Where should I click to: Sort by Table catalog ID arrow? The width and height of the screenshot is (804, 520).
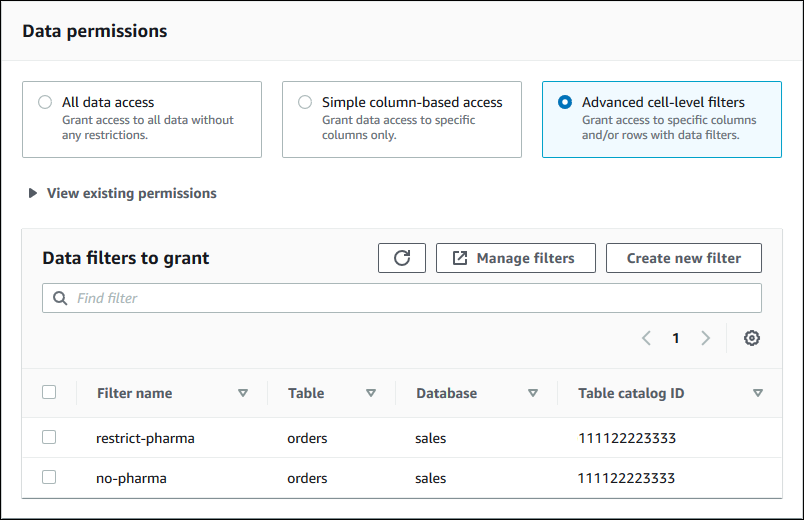(x=758, y=393)
